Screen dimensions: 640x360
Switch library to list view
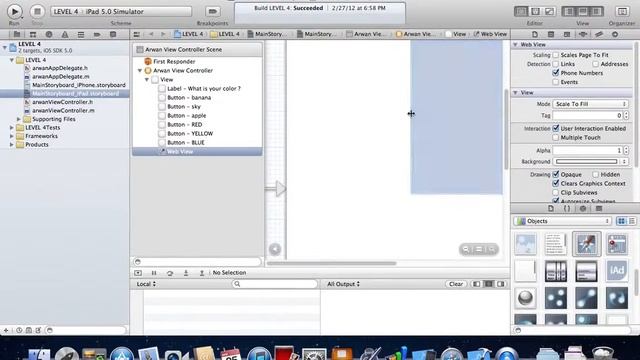tap(631, 221)
